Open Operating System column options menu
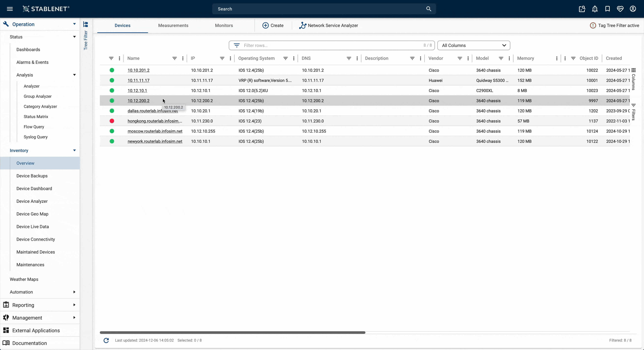644x350 pixels. [x=293, y=58]
